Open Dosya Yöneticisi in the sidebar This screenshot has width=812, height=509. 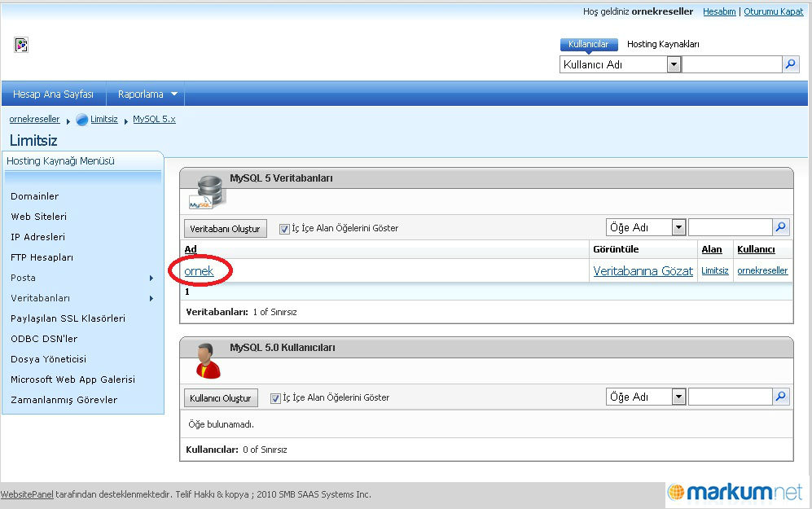tap(49, 359)
